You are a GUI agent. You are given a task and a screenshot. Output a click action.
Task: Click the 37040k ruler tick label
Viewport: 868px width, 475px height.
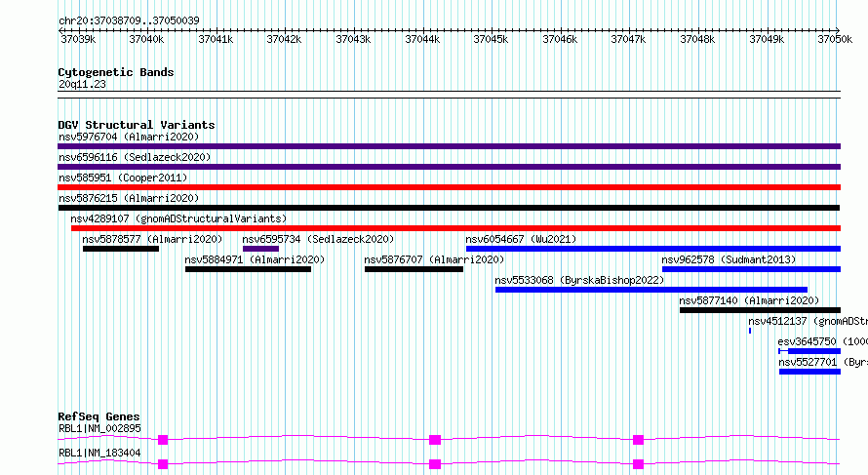[x=146, y=39]
